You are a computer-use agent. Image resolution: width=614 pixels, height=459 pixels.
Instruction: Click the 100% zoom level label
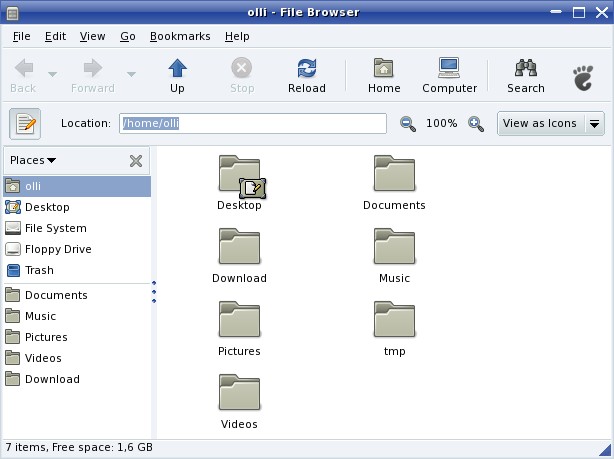[x=441, y=123]
